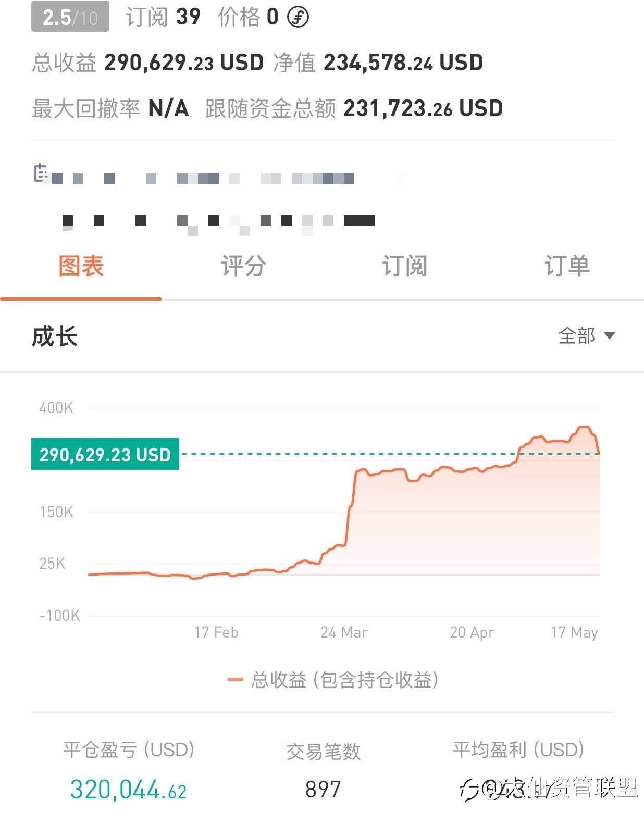Screen dimensions: 644x824
Task: Click the dropdown arrow beside 全部
Action: pyautogui.click(x=609, y=335)
